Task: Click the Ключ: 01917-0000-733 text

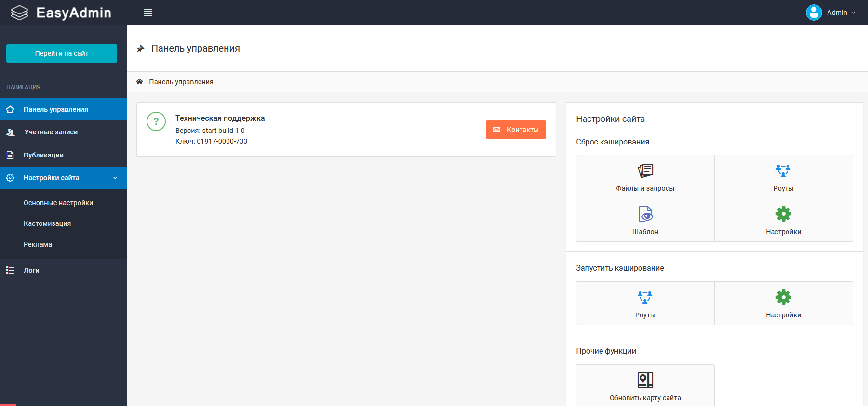Action: (x=211, y=141)
